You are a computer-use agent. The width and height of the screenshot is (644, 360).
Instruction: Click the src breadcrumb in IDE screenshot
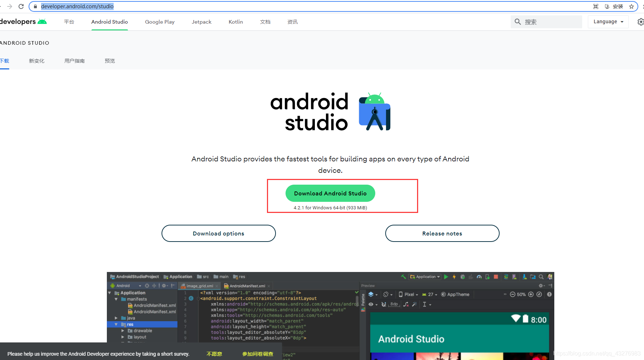point(203,277)
